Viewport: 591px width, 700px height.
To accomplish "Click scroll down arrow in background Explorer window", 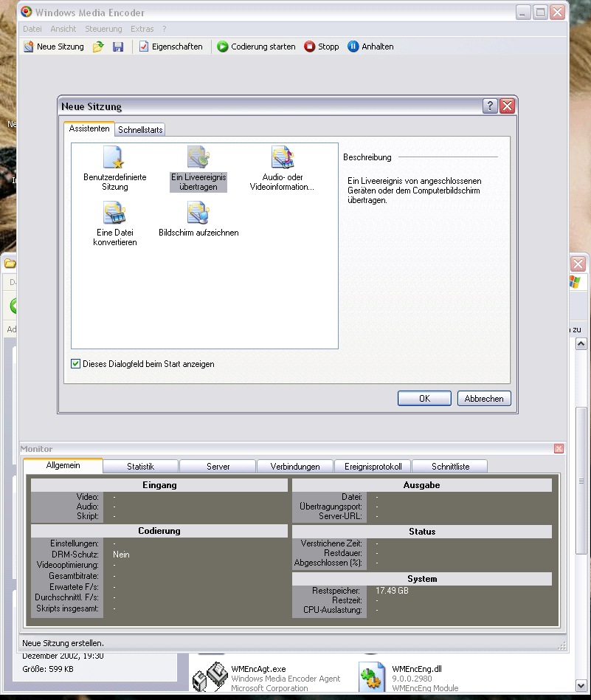I will tap(581, 685).
